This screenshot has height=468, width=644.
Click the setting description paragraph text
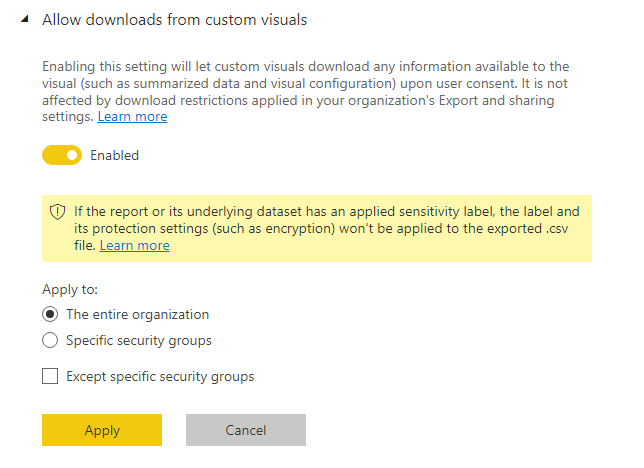pyautogui.click(x=305, y=91)
